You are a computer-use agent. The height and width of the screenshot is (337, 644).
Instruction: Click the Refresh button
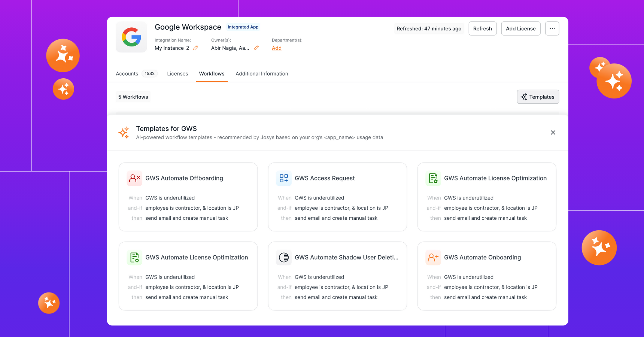pyautogui.click(x=482, y=28)
